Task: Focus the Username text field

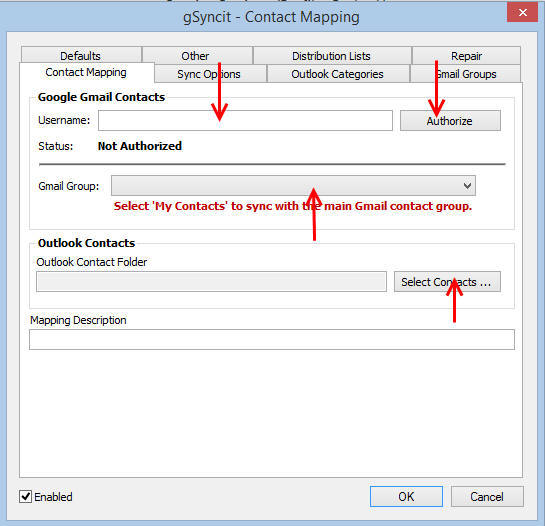Action: point(245,121)
